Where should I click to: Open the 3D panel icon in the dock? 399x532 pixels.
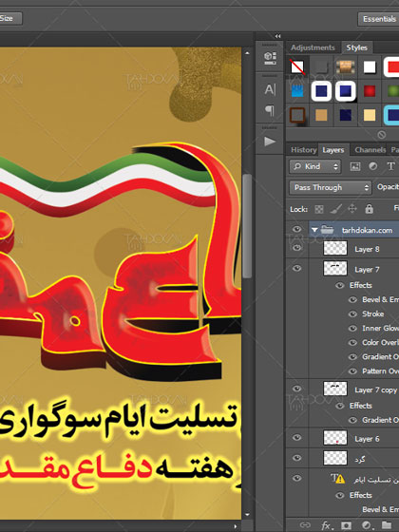pyautogui.click(x=270, y=58)
